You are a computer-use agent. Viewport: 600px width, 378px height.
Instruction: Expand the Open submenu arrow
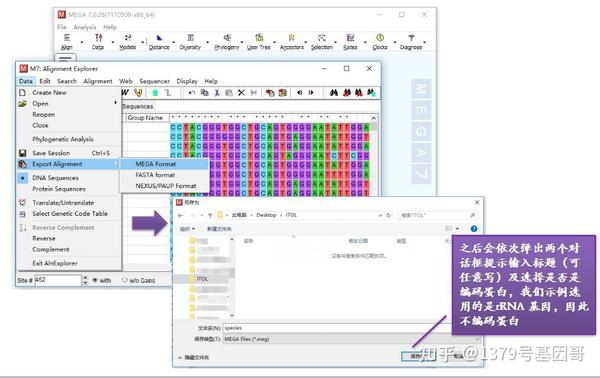coord(115,103)
